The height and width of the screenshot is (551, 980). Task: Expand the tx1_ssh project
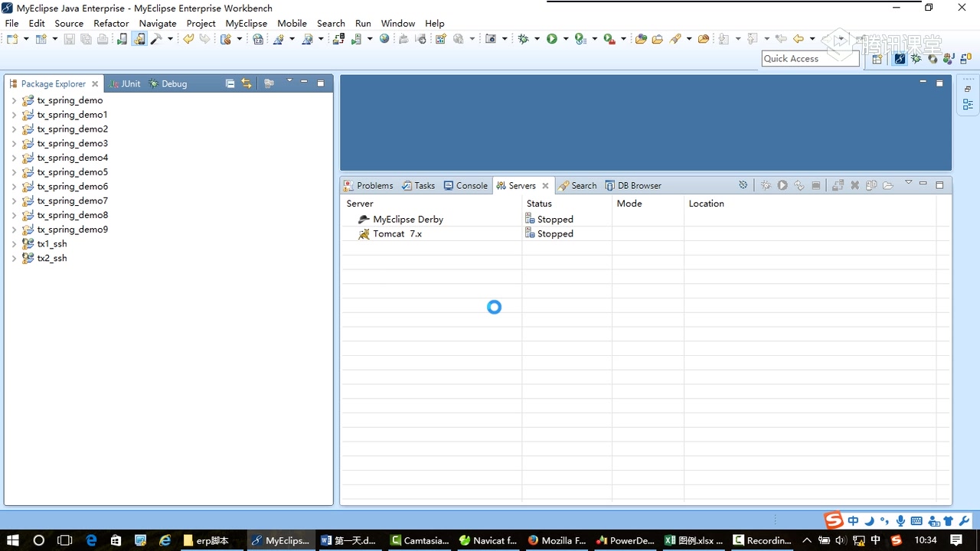[14, 244]
